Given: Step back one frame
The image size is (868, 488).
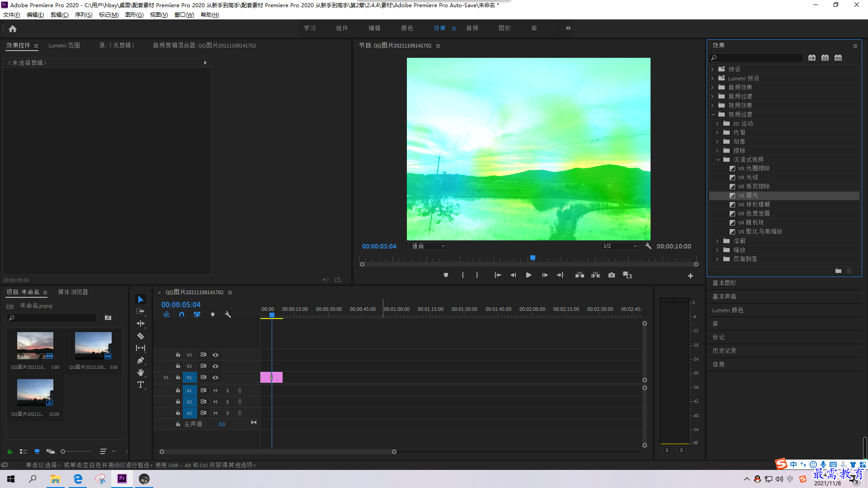Looking at the screenshot, I should tap(513, 275).
